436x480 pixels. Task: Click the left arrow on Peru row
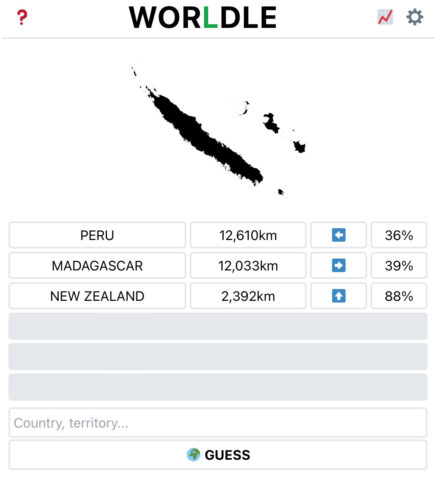[339, 235]
